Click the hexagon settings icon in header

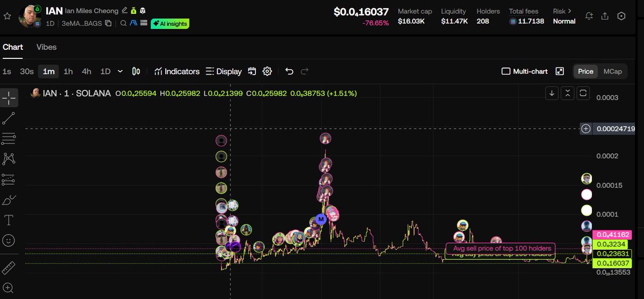point(621,16)
